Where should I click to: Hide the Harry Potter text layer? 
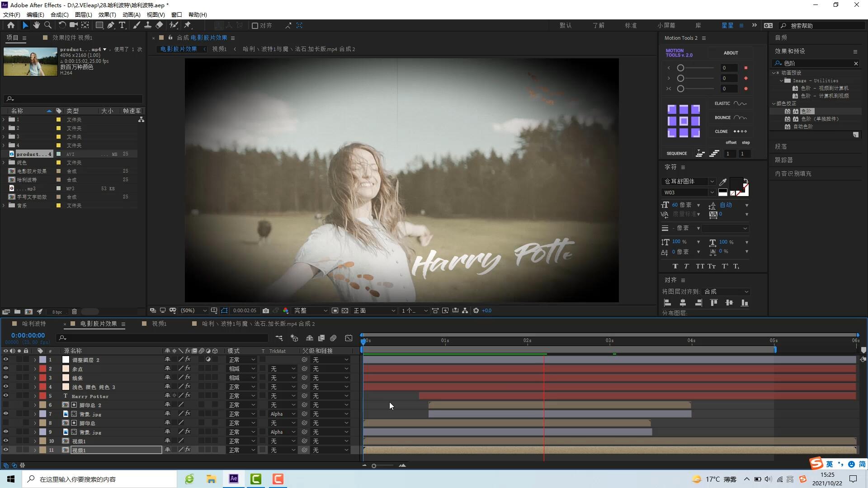pos(5,396)
